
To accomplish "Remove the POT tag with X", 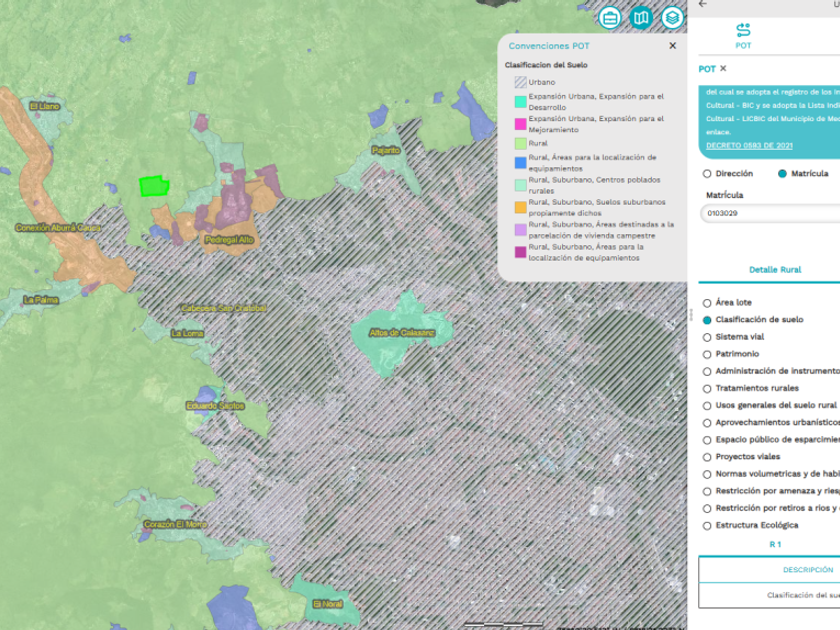I will [x=723, y=69].
